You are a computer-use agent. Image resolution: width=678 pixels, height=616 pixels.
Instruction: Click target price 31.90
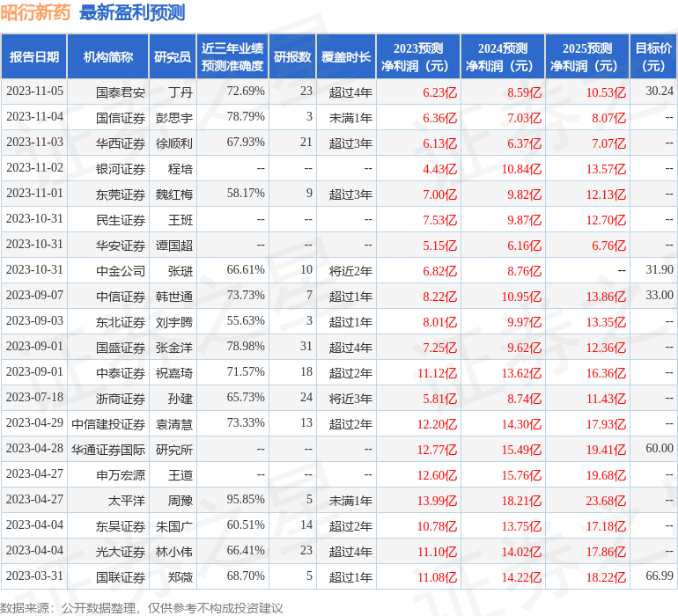[x=660, y=269]
